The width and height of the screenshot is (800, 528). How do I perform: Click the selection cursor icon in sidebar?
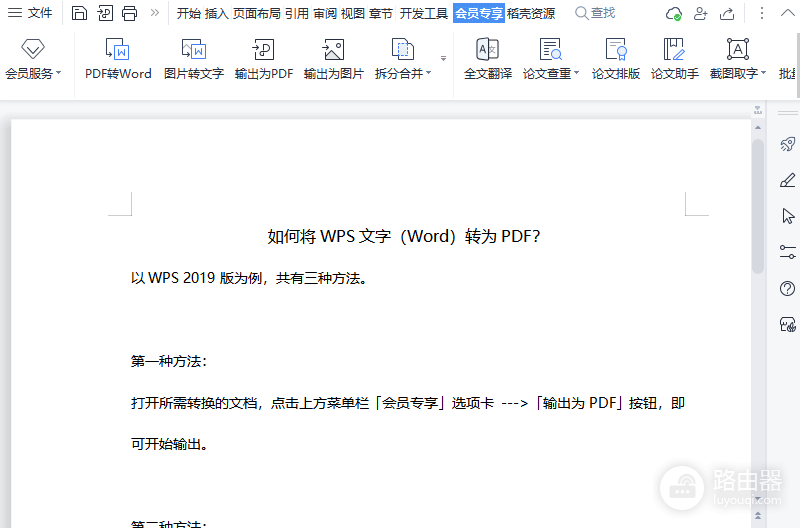point(788,216)
